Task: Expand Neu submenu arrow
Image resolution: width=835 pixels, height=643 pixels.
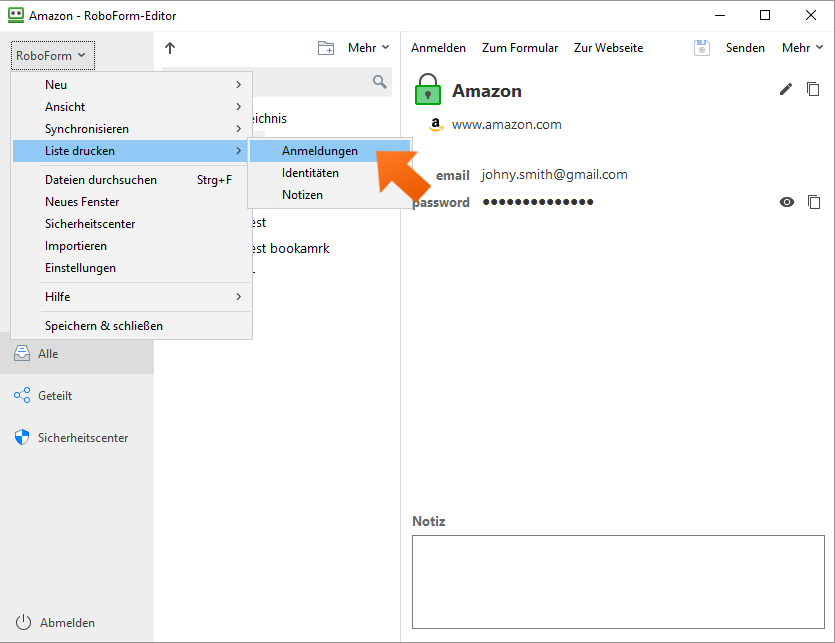Action: coord(239,85)
